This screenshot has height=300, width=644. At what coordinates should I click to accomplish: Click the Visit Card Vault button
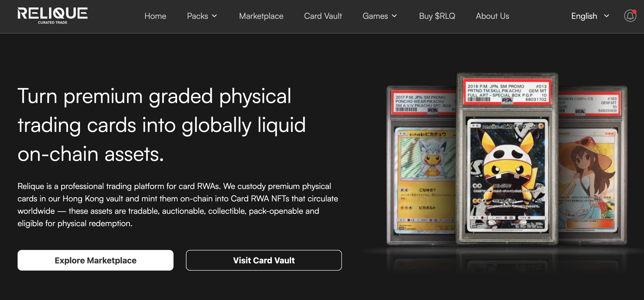click(x=264, y=260)
